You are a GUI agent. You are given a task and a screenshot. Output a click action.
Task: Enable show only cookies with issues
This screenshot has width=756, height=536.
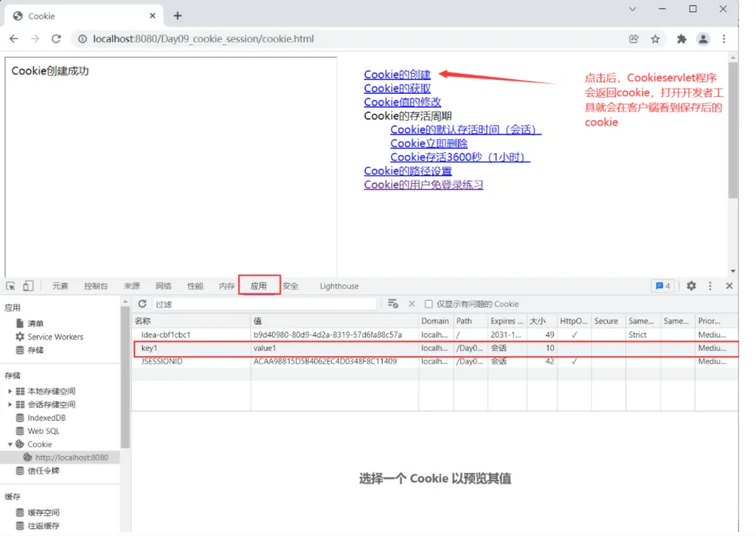point(429,304)
